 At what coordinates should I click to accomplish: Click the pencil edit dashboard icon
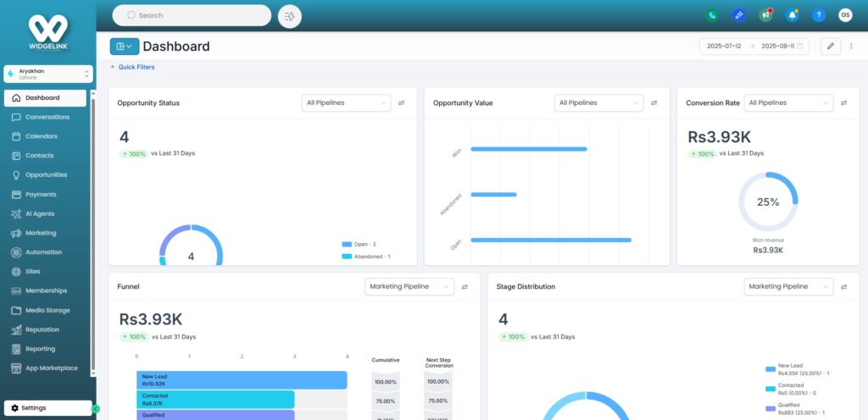pos(831,46)
